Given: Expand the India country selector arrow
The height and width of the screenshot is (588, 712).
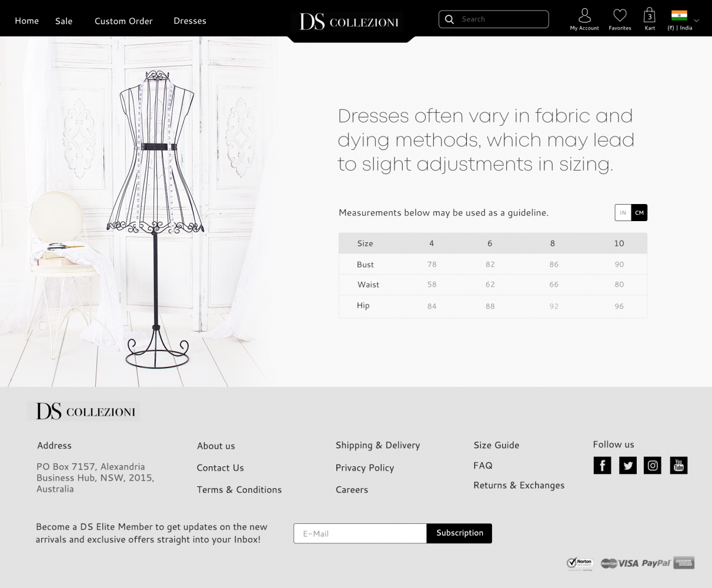Looking at the screenshot, I should [x=697, y=21].
